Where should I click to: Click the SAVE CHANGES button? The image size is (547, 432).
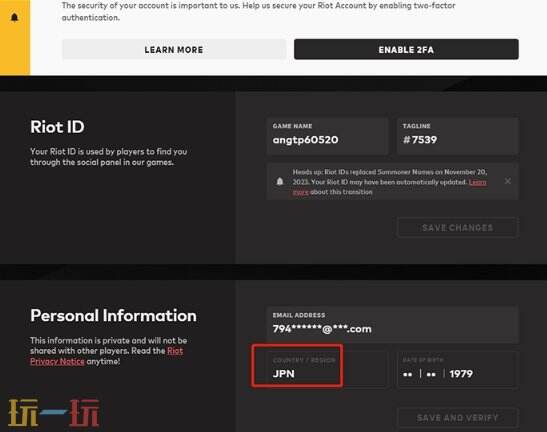tap(457, 228)
